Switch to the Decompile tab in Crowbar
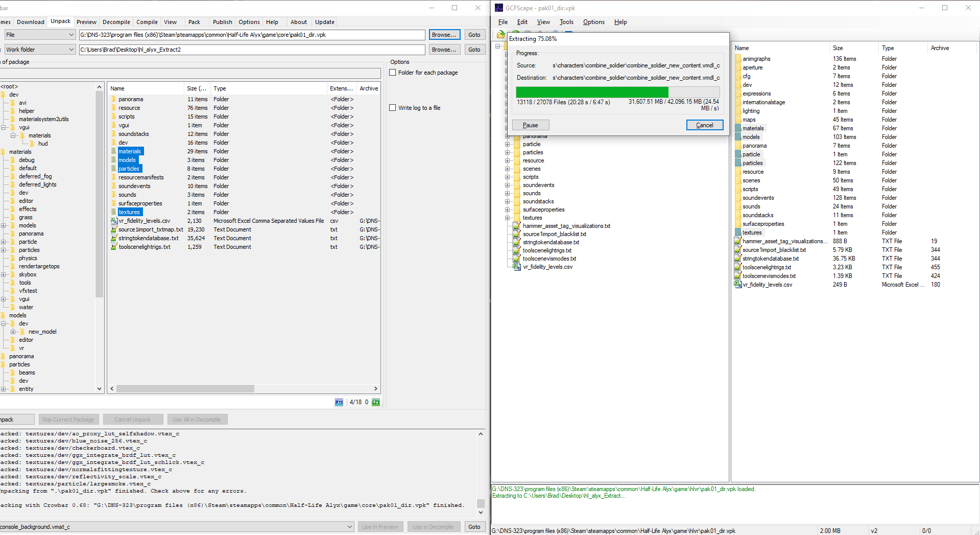 (x=116, y=22)
